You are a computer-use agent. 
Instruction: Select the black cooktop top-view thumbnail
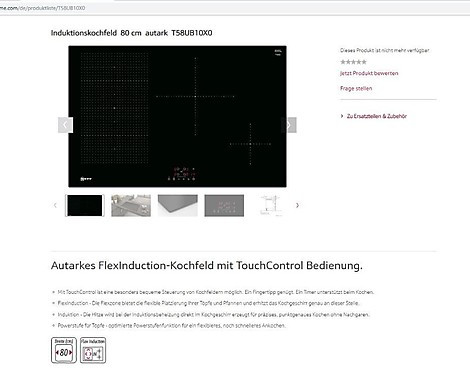[x=85, y=205]
